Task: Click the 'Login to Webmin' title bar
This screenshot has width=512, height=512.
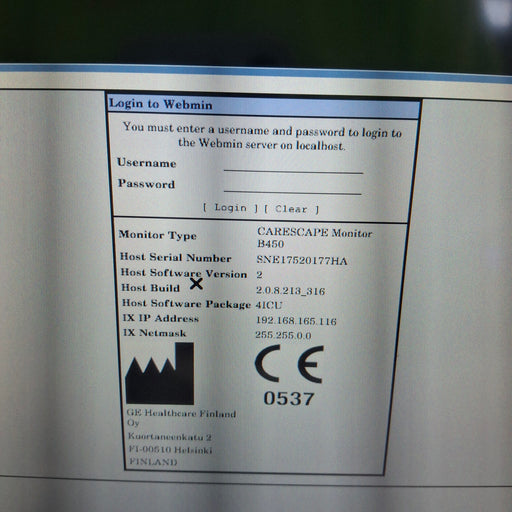Action: (263, 105)
